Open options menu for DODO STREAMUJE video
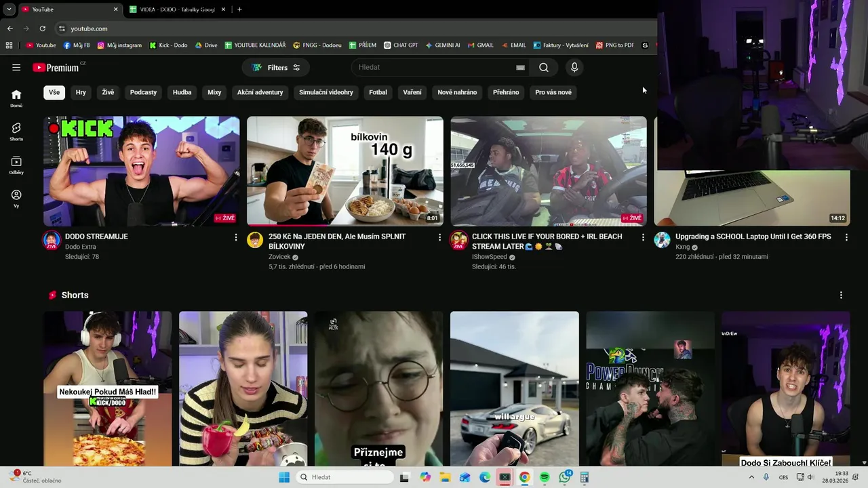The height and width of the screenshot is (488, 868). 236,237
